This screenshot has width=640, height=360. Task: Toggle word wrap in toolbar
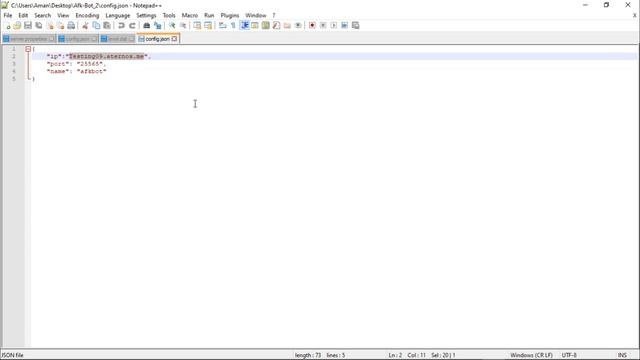222,26
